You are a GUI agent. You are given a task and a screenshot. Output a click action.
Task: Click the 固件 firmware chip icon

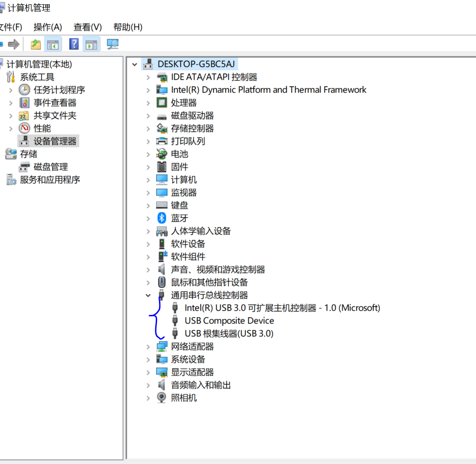point(161,167)
